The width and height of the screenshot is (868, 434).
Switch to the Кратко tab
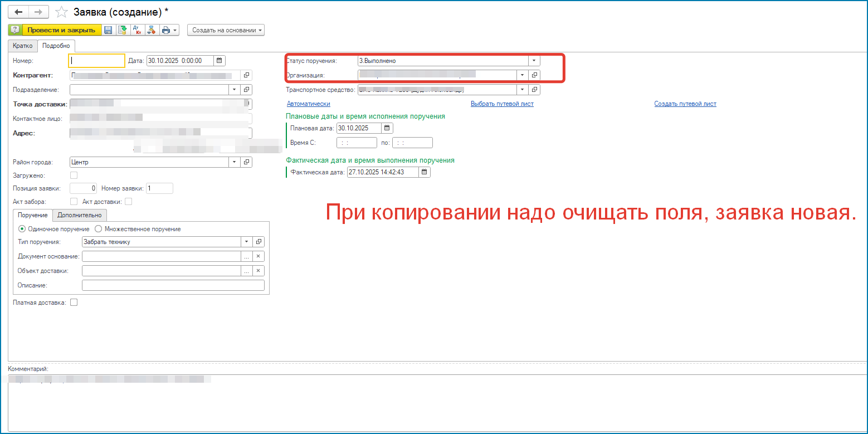pyautogui.click(x=22, y=46)
